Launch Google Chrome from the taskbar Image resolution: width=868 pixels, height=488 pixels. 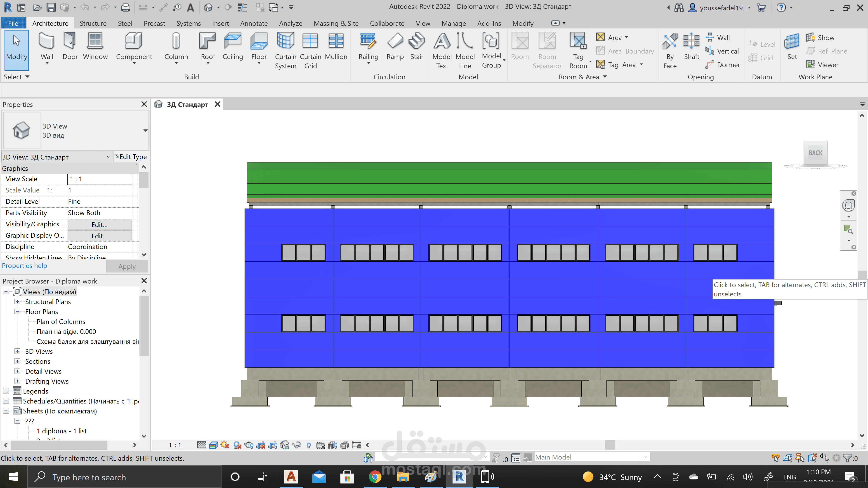pyautogui.click(x=375, y=477)
